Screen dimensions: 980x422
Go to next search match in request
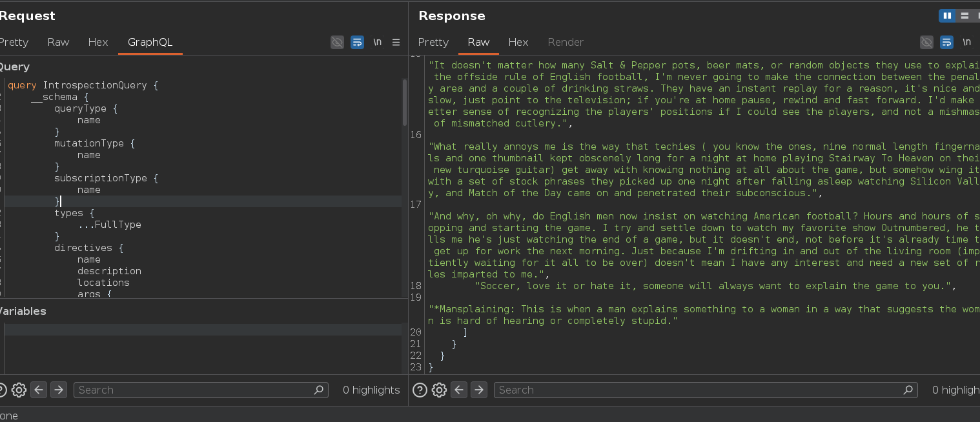pyautogui.click(x=59, y=390)
